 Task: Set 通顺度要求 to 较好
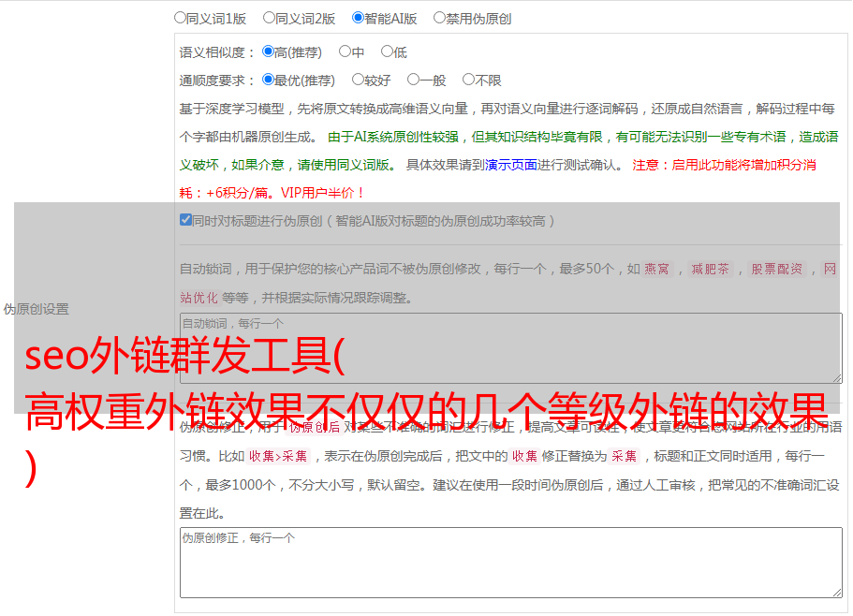(358, 80)
